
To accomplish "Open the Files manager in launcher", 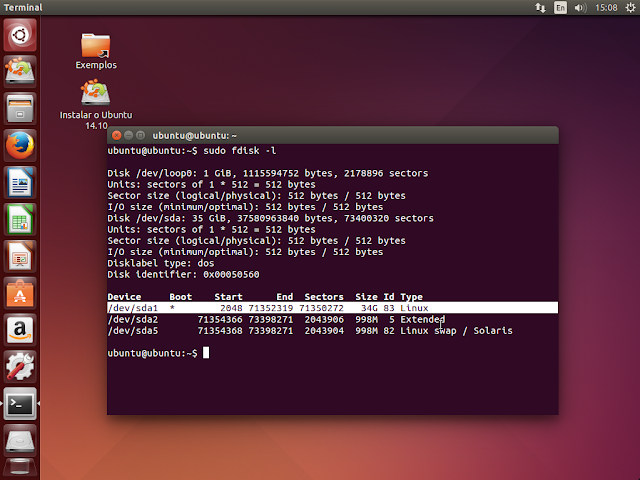I will tap(20, 109).
